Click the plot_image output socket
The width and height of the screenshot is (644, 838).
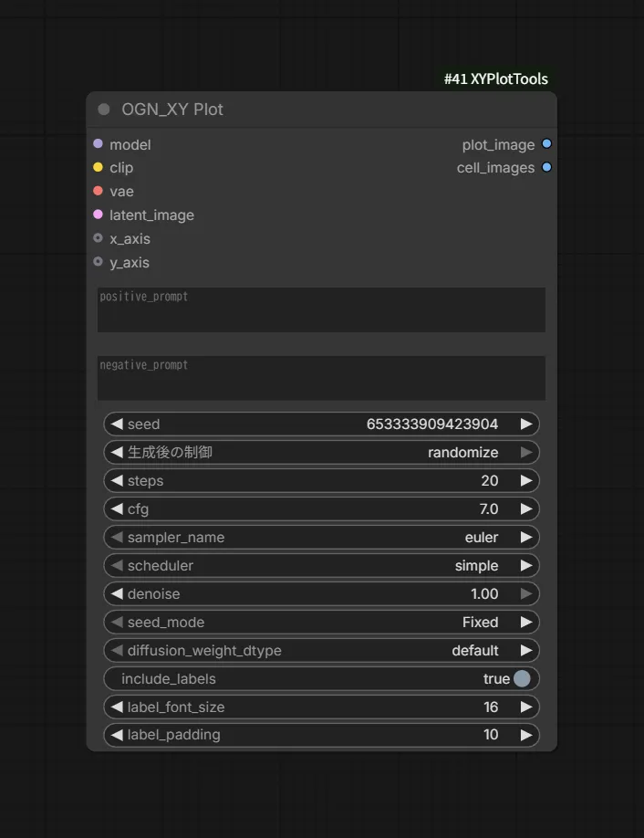(546, 143)
